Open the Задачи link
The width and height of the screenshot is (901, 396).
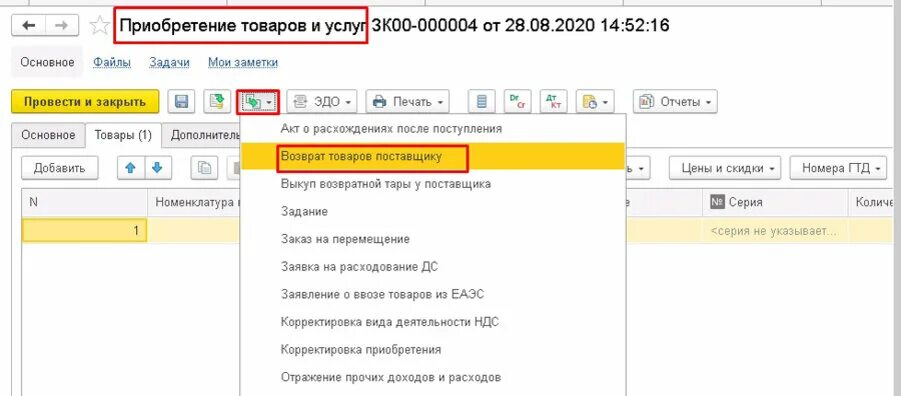[170, 62]
